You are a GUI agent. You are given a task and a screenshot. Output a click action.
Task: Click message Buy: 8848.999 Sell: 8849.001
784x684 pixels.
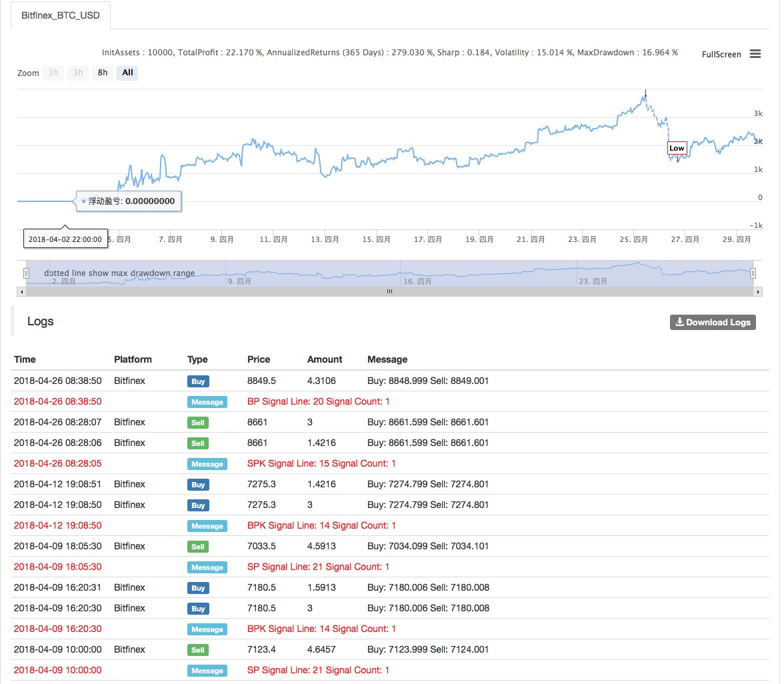[x=428, y=381]
